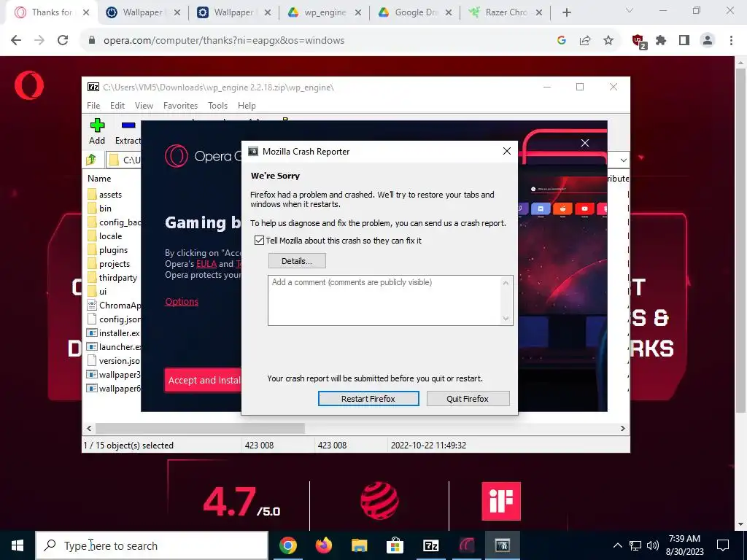Open Options link in Opera installer

coord(182,301)
